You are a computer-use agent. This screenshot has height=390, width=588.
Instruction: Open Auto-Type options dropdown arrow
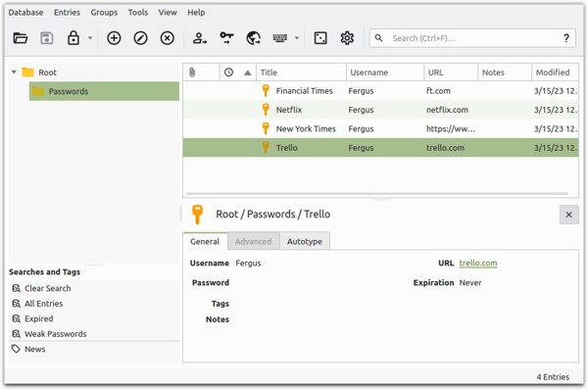297,38
